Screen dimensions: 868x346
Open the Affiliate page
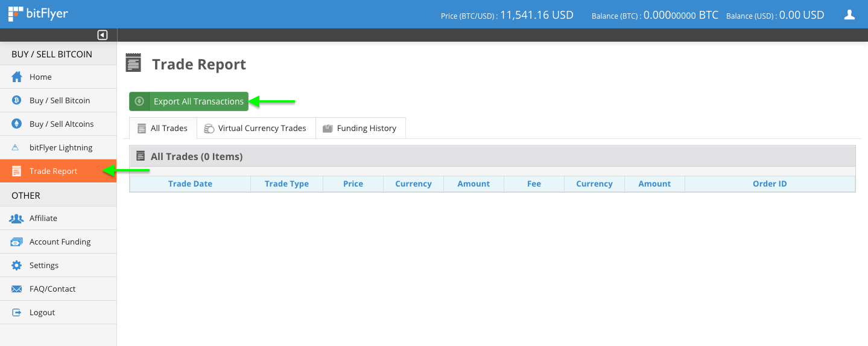[x=58, y=218]
